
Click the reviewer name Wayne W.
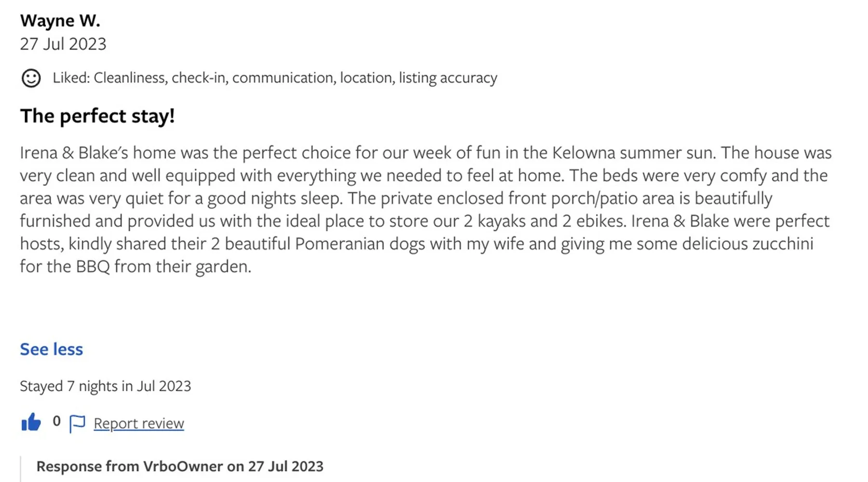[x=60, y=21]
